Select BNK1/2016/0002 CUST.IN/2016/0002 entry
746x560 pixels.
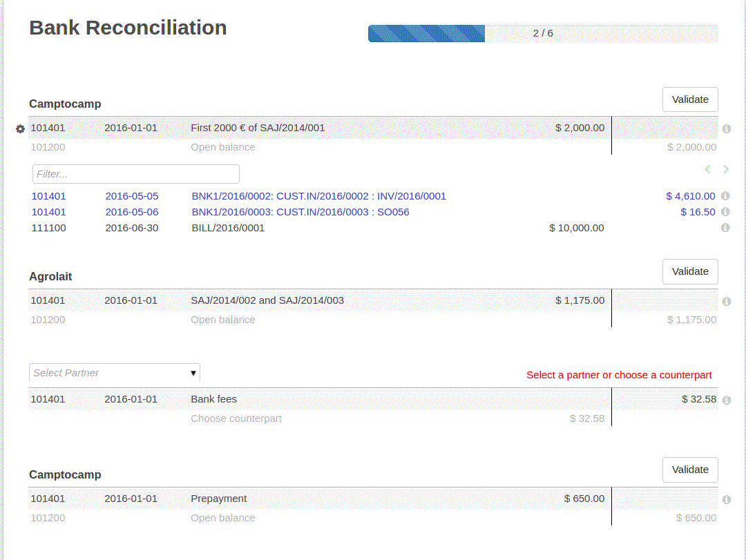click(x=318, y=196)
